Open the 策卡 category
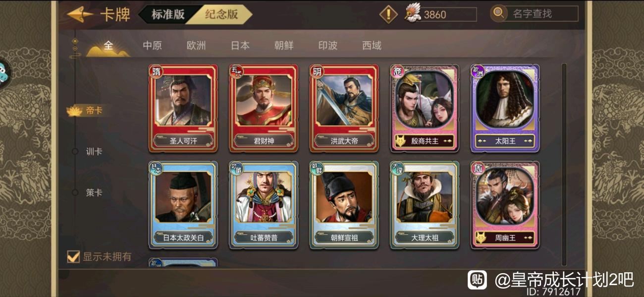The height and width of the screenshot is (297, 644). coord(94,193)
